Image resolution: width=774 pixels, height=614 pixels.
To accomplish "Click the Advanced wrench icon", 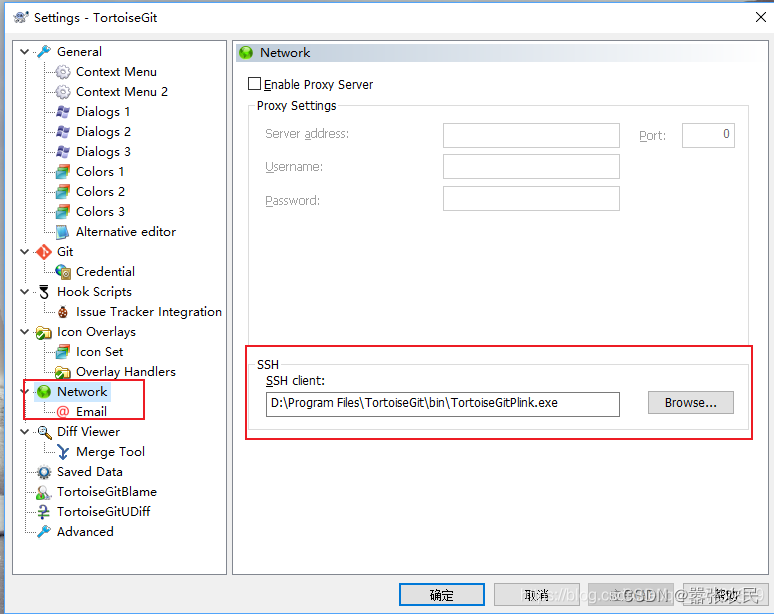I will 44,532.
